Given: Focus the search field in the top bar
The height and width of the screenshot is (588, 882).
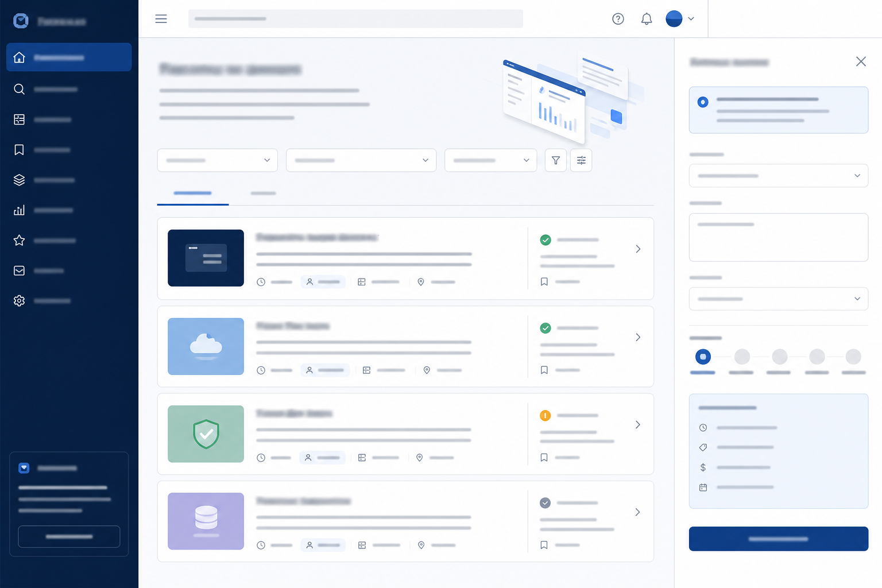Looking at the screenshot, I should pos(355,19).
